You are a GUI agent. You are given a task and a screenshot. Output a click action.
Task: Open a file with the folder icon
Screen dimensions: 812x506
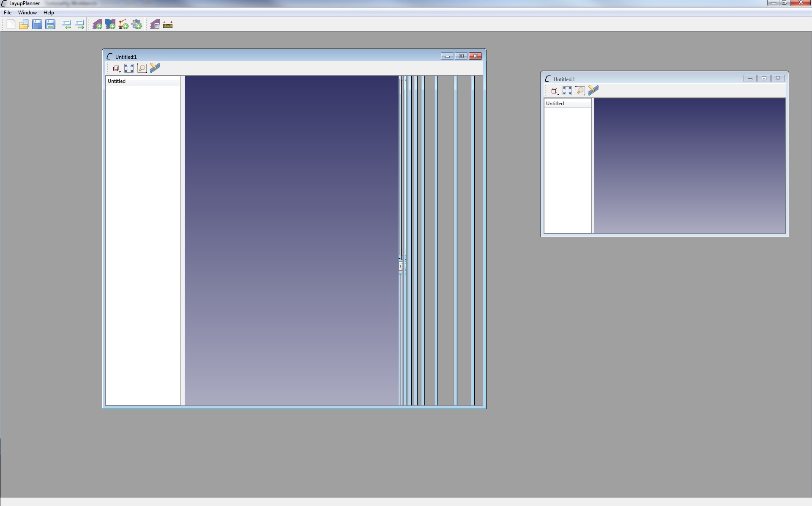point(24,25)
